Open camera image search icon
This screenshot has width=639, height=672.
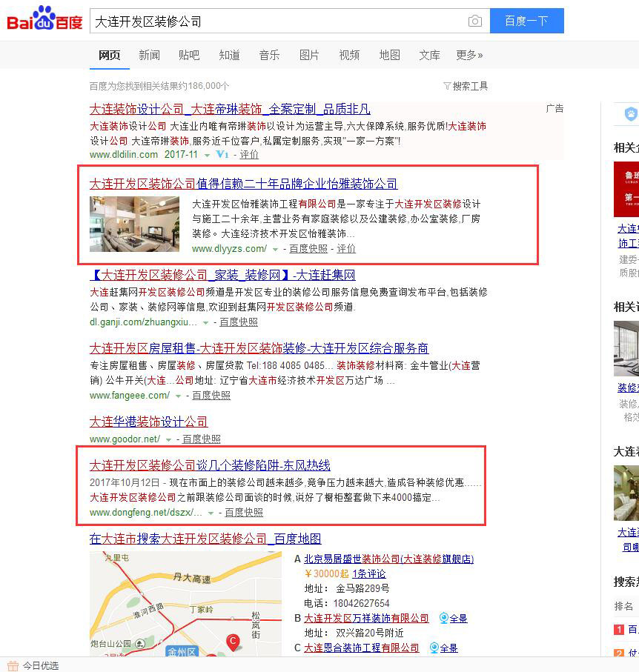coord(474,21)
